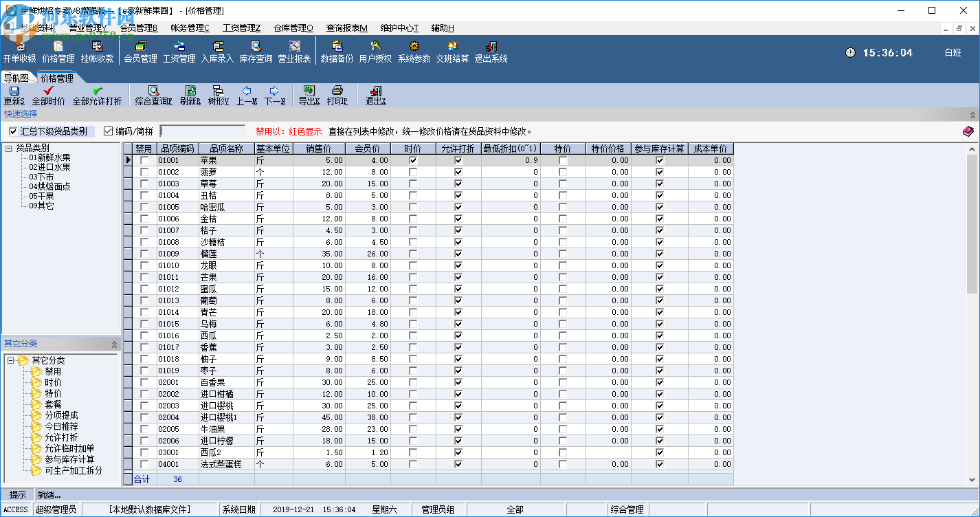This screenshot has height=517, width=980.
Task: Click the quick search input field
Action: tap(202, 131)
